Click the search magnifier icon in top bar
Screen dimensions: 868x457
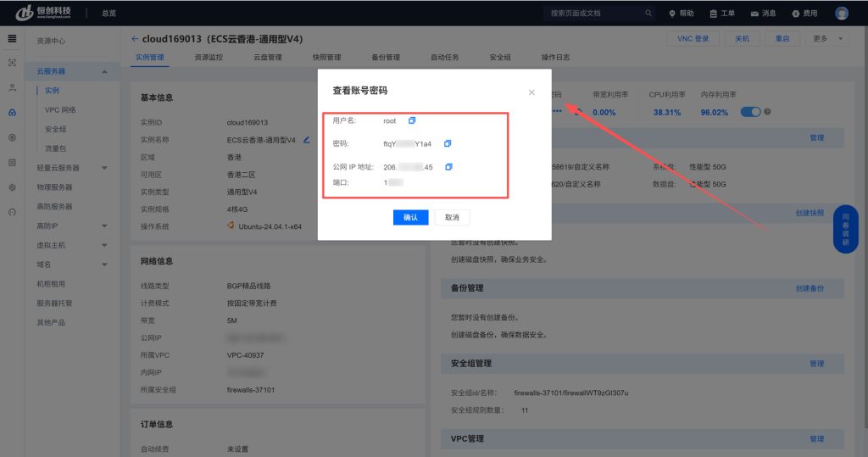point(648,14)
